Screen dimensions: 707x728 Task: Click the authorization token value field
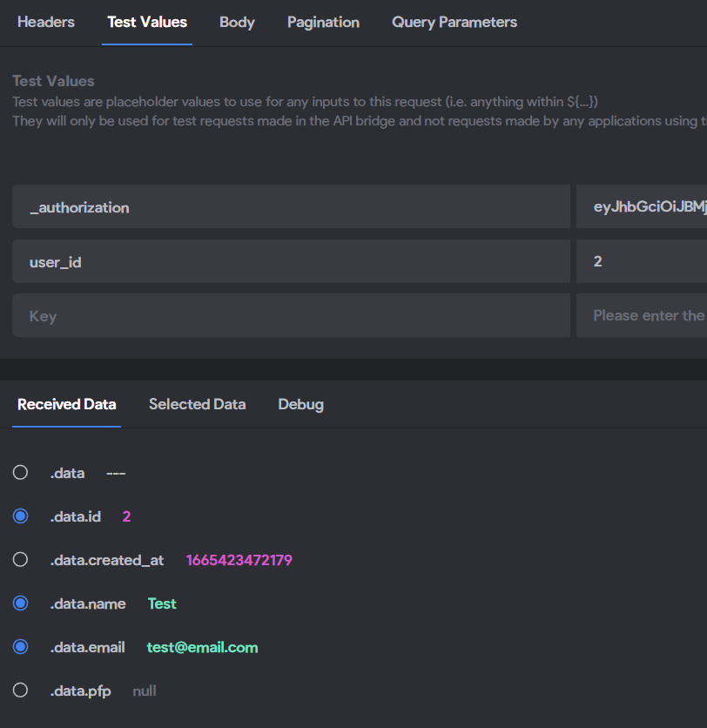tap(642, 206)
